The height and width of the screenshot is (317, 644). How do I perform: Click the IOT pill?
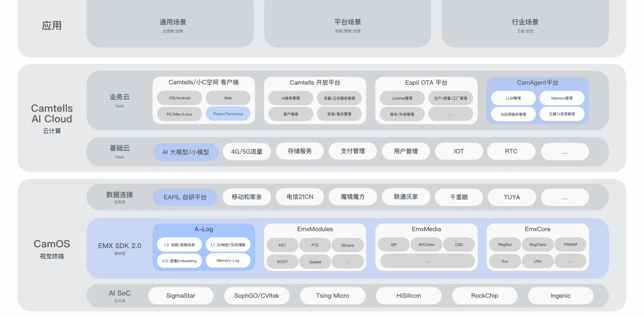point(459,151)
